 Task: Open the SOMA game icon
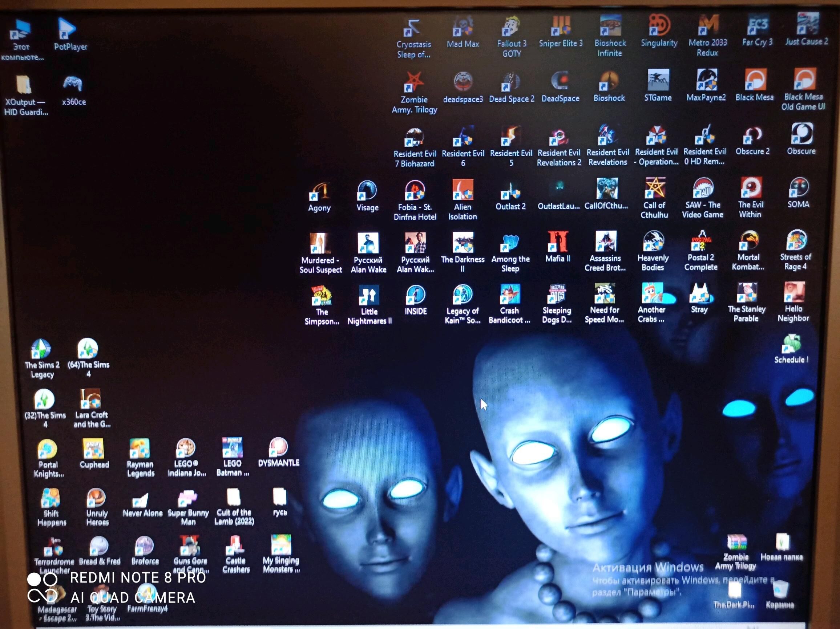coord(798,187)
